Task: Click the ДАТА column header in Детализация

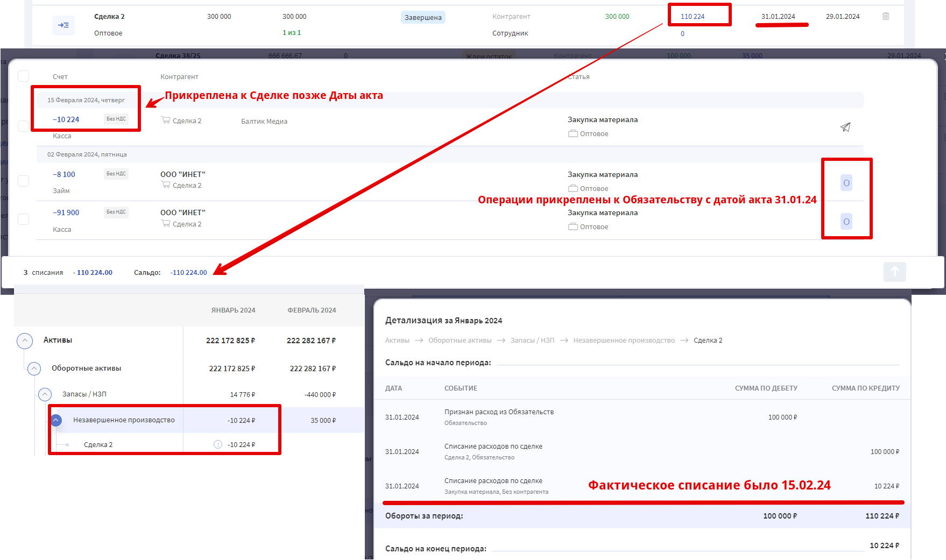Action: pos(393,388)
